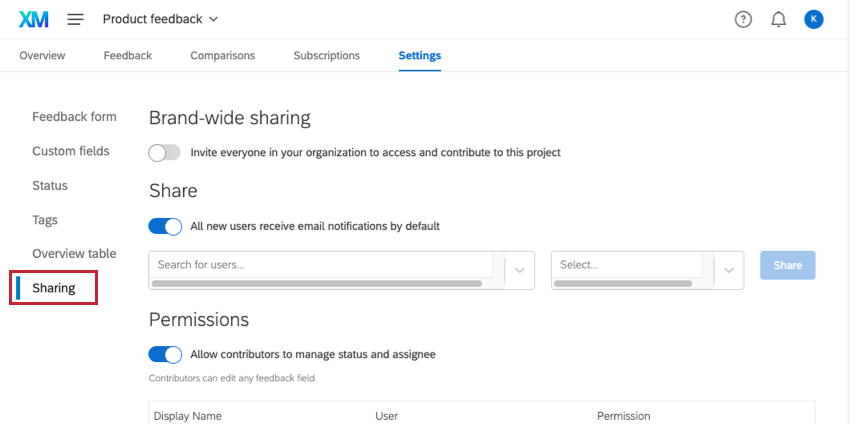The width and height of the screenshot is (850, 424).
Task: Open the hamburger navigation menu
Action: pyautogui.click(x=76, y=19)
